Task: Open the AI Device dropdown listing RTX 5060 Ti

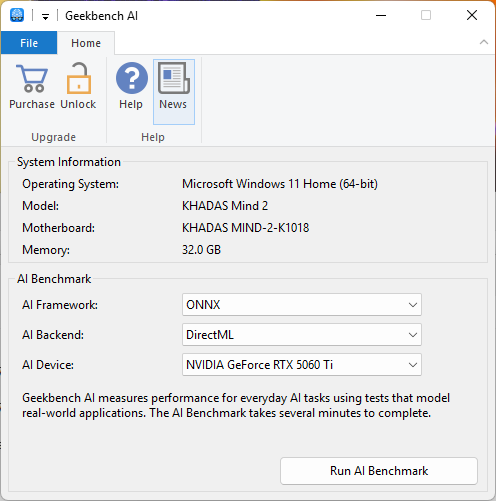Action: coord(302,364)
